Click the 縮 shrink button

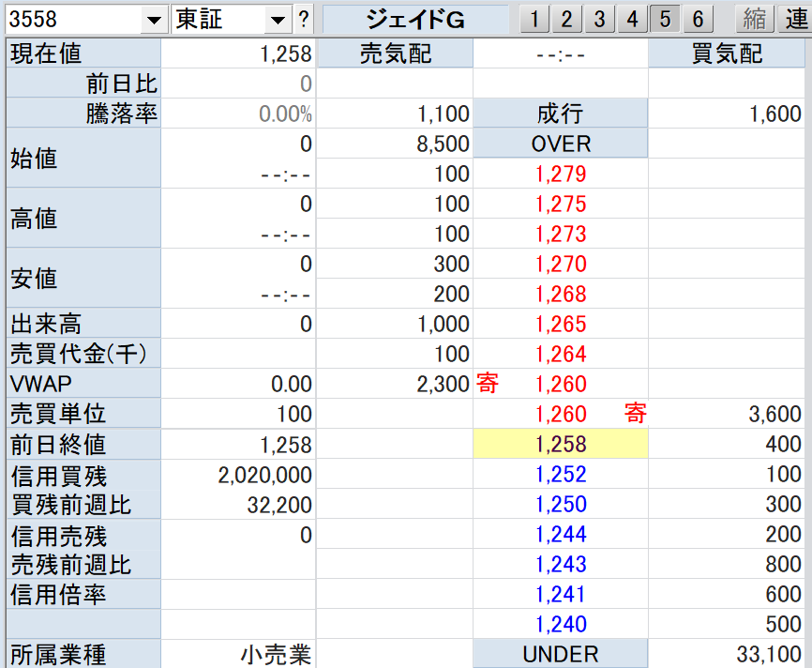click(x=753, y=19)
